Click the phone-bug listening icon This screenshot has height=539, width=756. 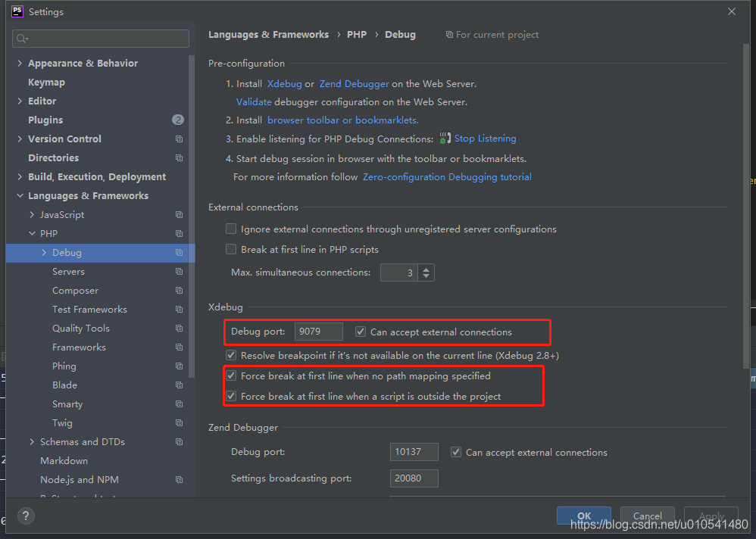coord(445,139)
